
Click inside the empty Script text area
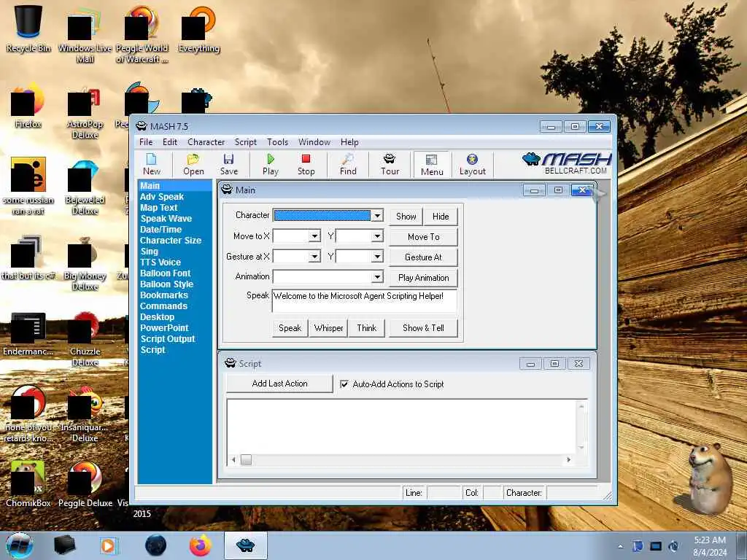pyautogui.click(x=402, y=427)
